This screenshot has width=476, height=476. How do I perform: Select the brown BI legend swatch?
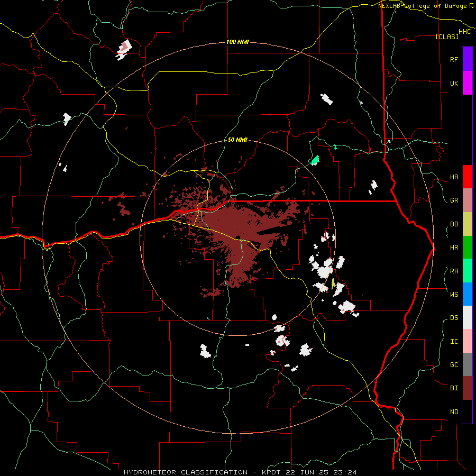pos(467,388)
